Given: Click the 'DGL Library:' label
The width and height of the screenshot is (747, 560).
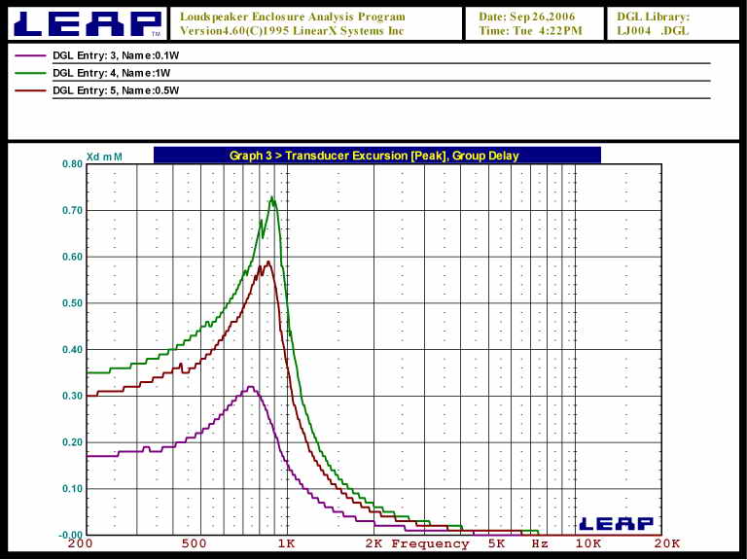Looking at the screenshot, I should [x=654, y=17].
